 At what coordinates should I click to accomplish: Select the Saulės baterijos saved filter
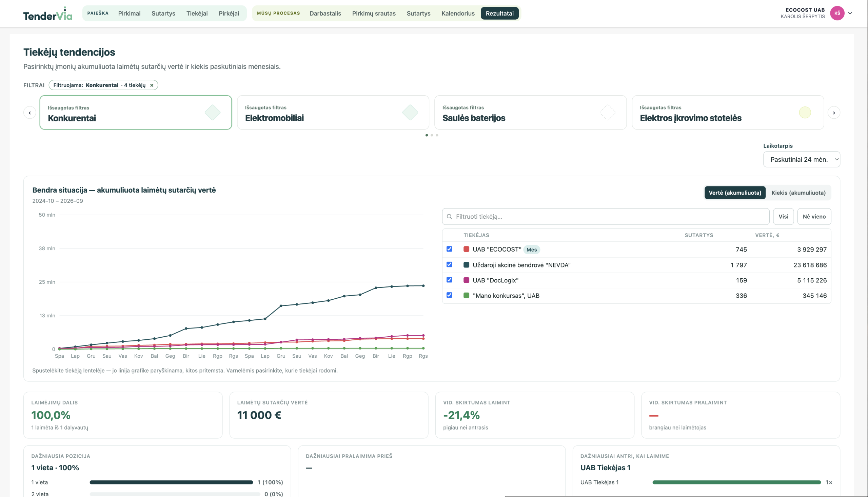pos(530,113)
